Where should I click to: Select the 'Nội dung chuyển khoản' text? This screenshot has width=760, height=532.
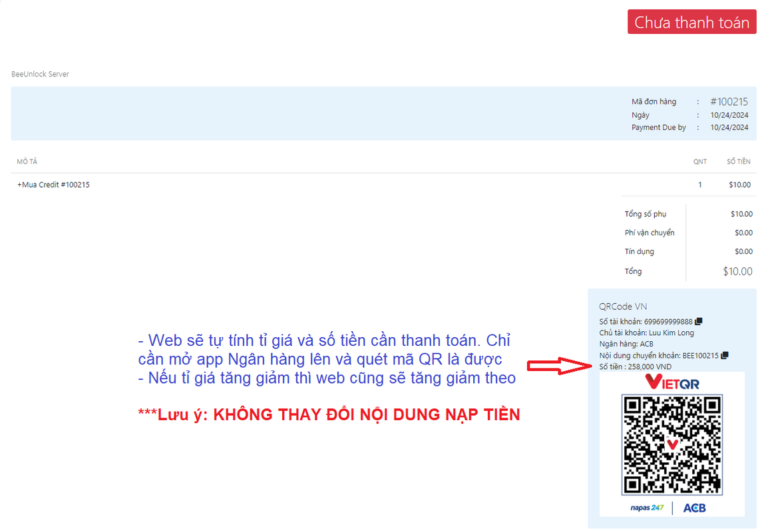(659, 356)
